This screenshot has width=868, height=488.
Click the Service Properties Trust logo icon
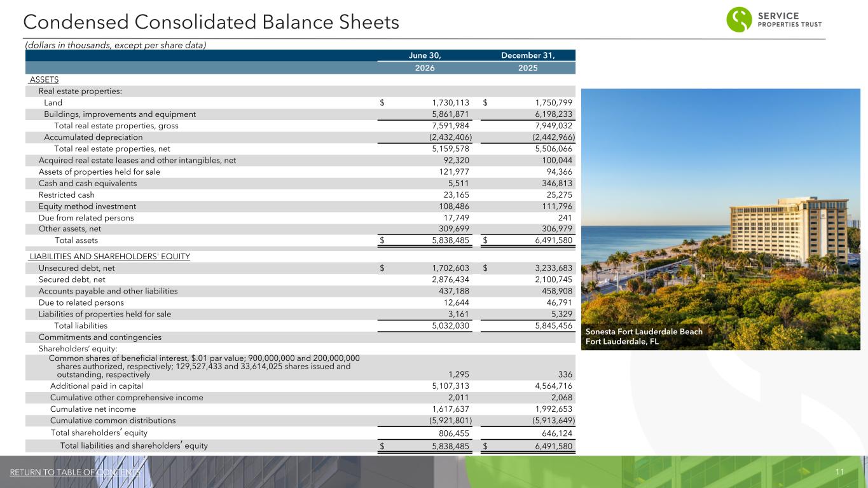click(x=740, y=20)
